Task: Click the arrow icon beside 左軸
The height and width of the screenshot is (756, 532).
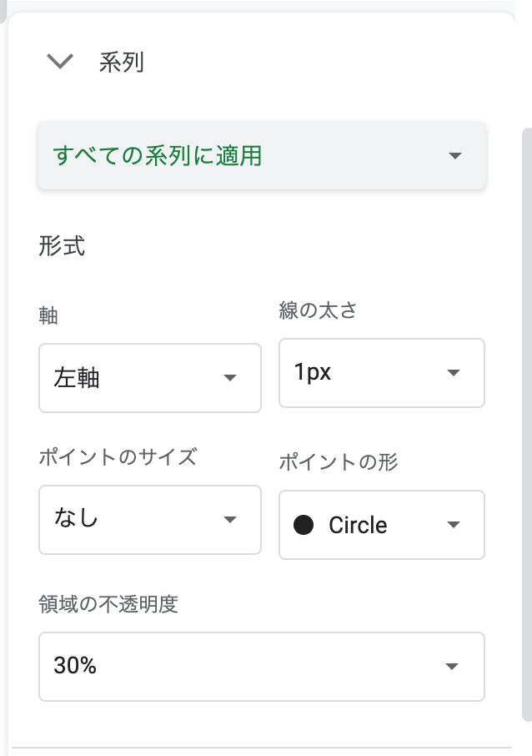Action: [x=231, y=378]
